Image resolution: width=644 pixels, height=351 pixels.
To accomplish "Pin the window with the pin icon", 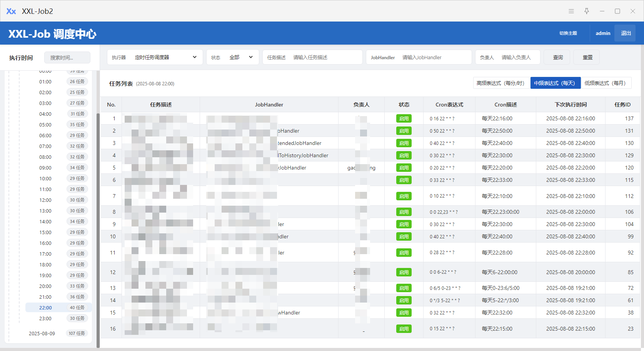I will [587, 11].
